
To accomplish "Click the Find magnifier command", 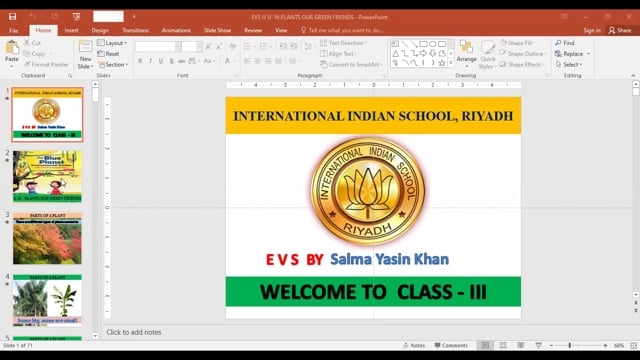I will point(565,43).
